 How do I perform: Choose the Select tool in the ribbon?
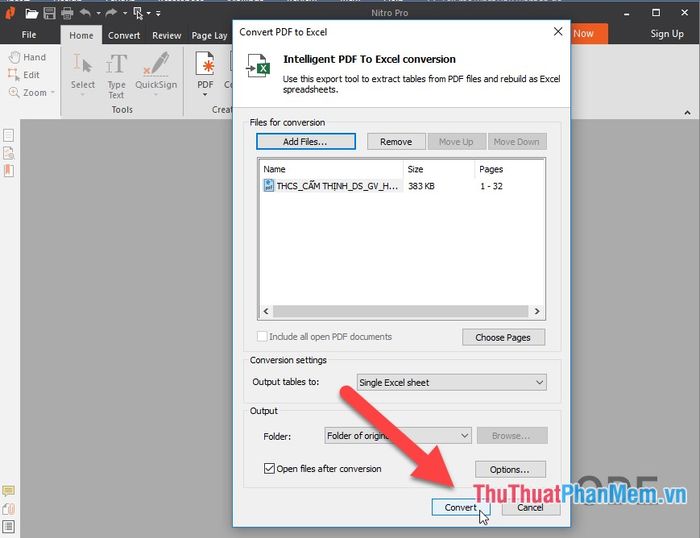[83, 71]
